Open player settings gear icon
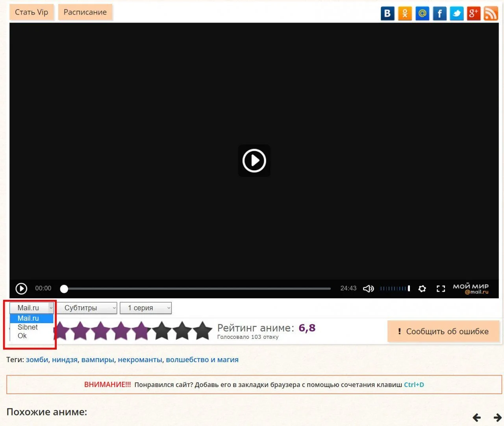The width and height of the screenshot is (504, 426). [x=422, y=288]
